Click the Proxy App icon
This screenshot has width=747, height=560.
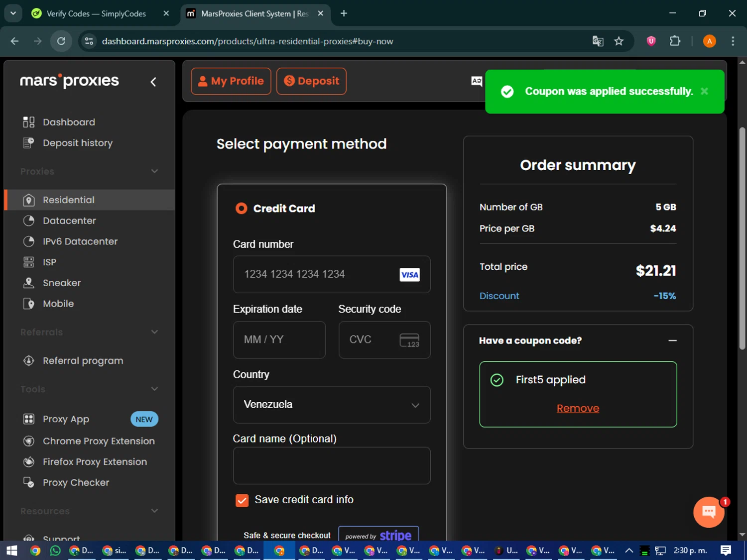point(29,419)
